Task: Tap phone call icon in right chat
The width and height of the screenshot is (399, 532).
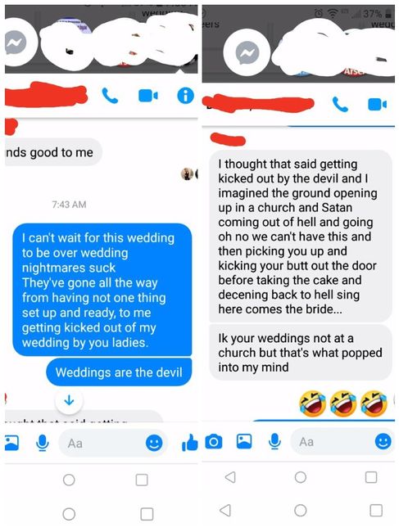Action: [340, 104]
